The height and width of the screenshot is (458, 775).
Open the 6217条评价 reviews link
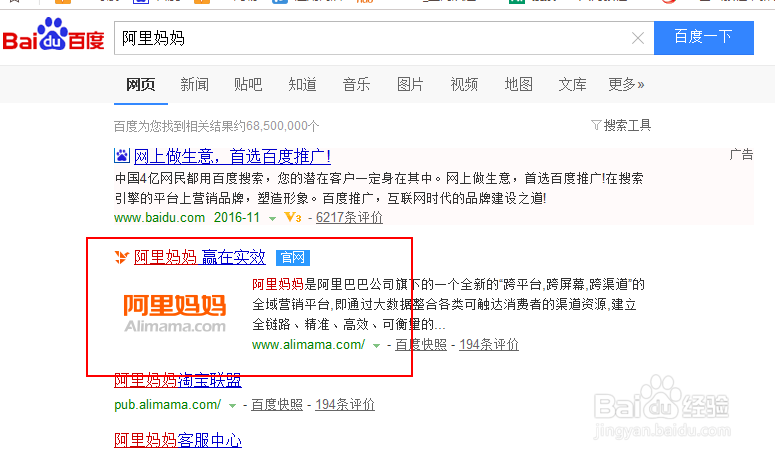349,217
